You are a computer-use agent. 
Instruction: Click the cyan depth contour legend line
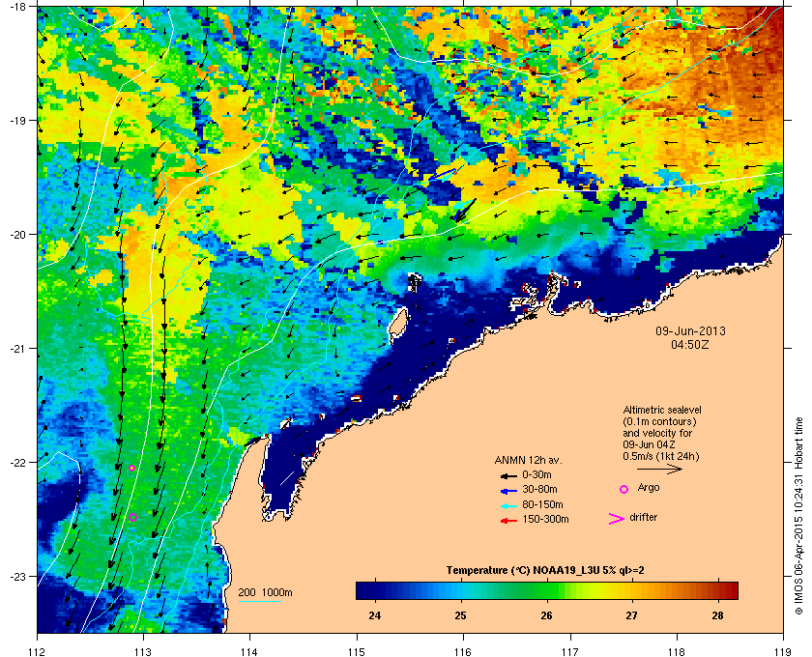tap(259, 602)
